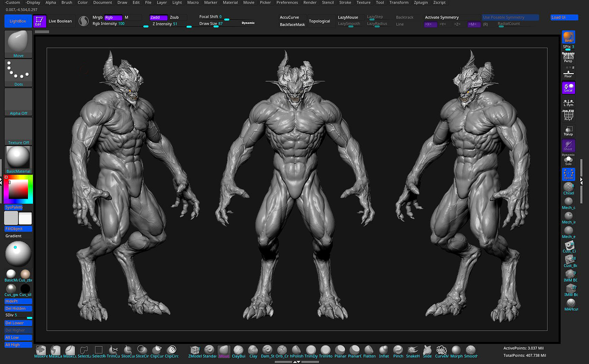Open the Render menu
This screenshot has width=589, height=364.
pos(310,2)
